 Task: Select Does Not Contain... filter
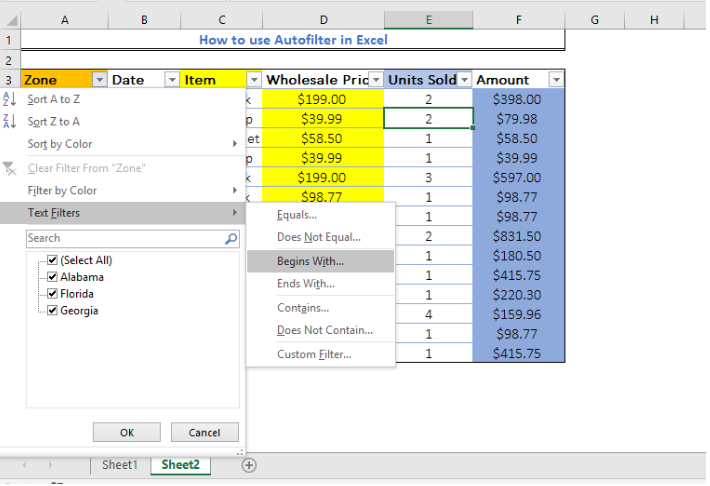click(x=320, y=330)
